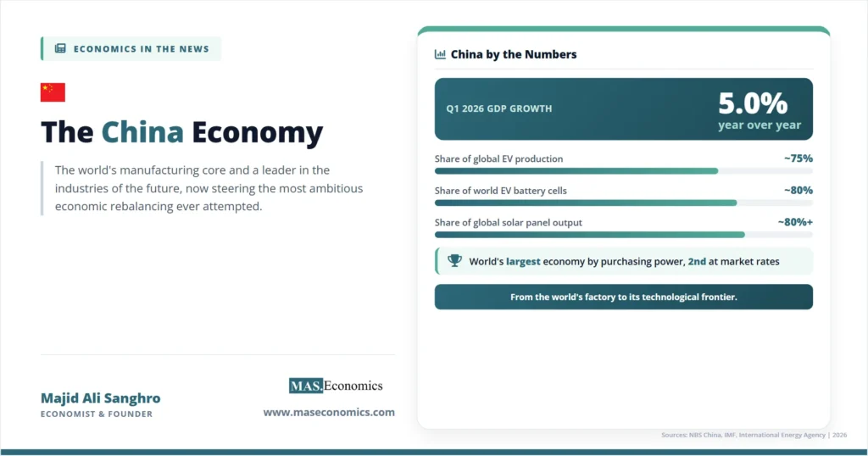The height and width of the screenshot is (456, 868).
Task: Click the trophy icon in the largest economy note
Action: point(454,261)
